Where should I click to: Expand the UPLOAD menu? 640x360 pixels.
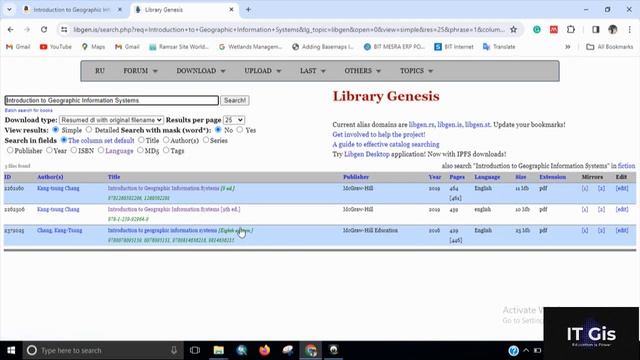(x=262, y=71)
